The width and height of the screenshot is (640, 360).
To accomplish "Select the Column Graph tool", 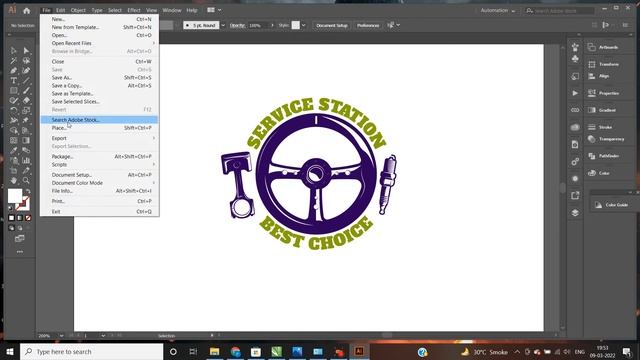I will tap(26, 160).
